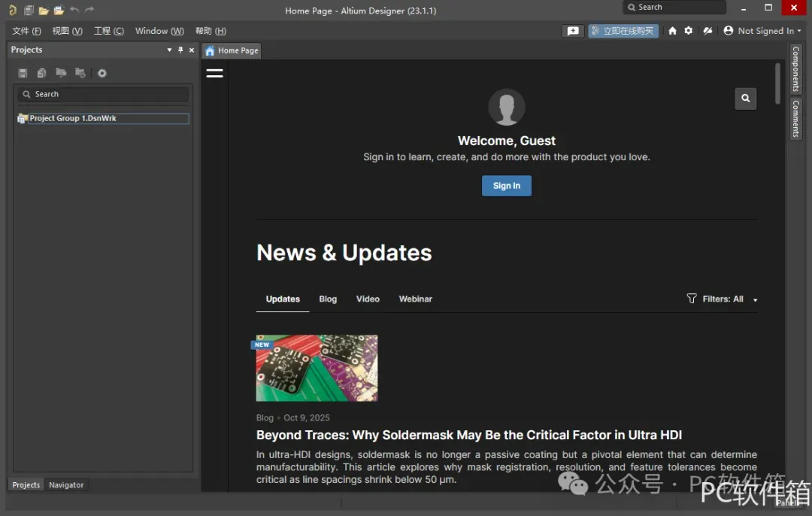Image resolution: width=812 pixels, height=516 pixels.
Task: Open Projects panel settings gear
Action: click(102, 73)
